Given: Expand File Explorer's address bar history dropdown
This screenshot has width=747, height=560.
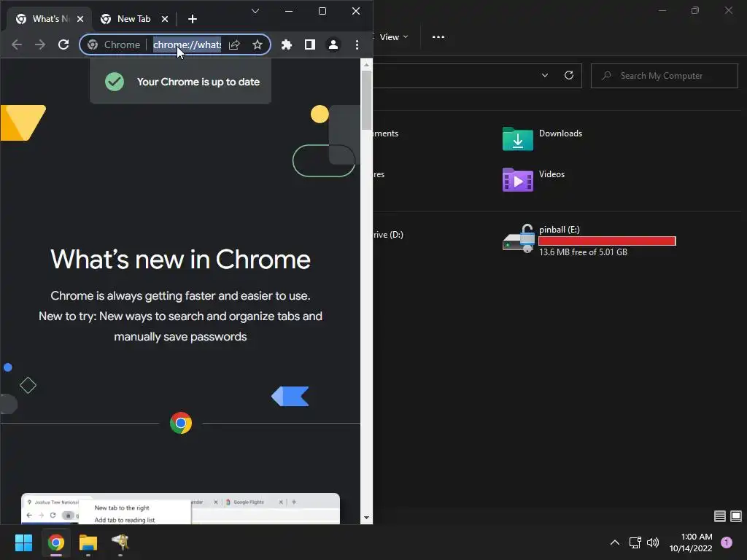Looking at the screenshot, I should [545, 75].
